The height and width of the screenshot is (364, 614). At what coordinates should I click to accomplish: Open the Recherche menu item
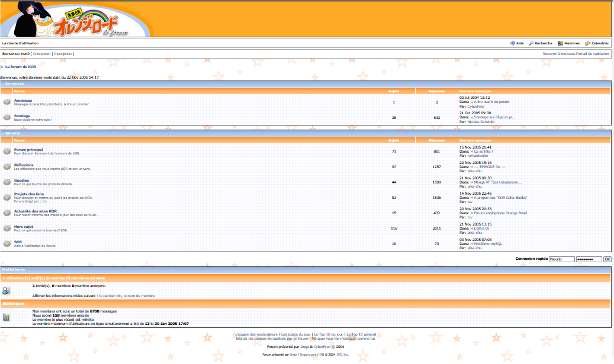point(543,43)
